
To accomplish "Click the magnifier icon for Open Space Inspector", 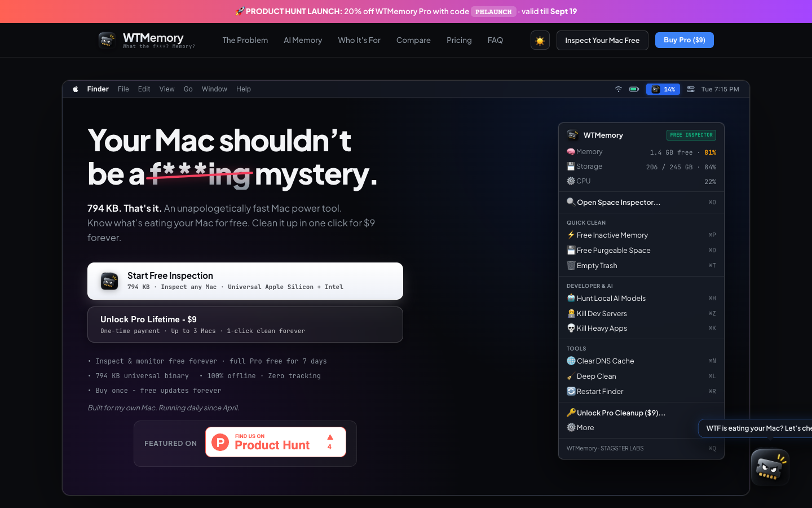I will (x=571, y=202).
